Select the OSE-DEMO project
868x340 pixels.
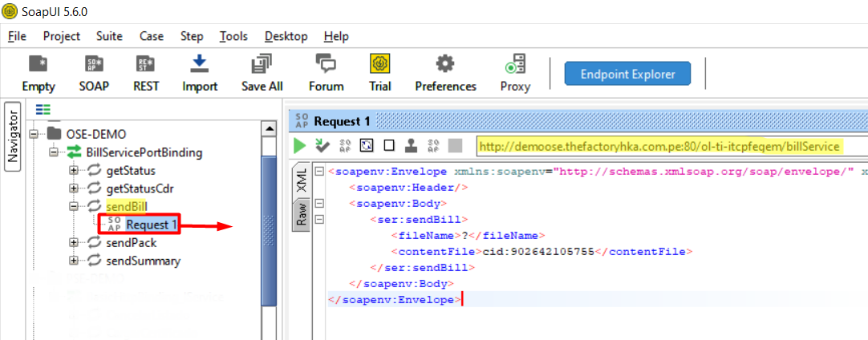point(96,134)
